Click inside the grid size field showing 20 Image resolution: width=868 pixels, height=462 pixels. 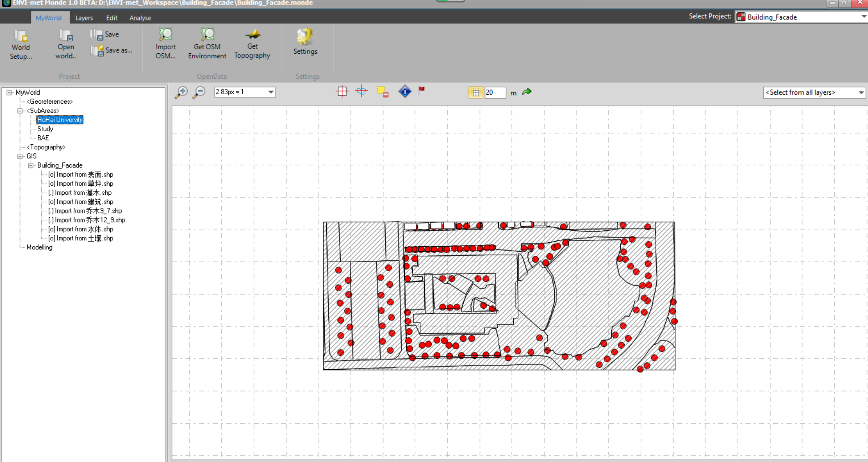pos(496,92)
